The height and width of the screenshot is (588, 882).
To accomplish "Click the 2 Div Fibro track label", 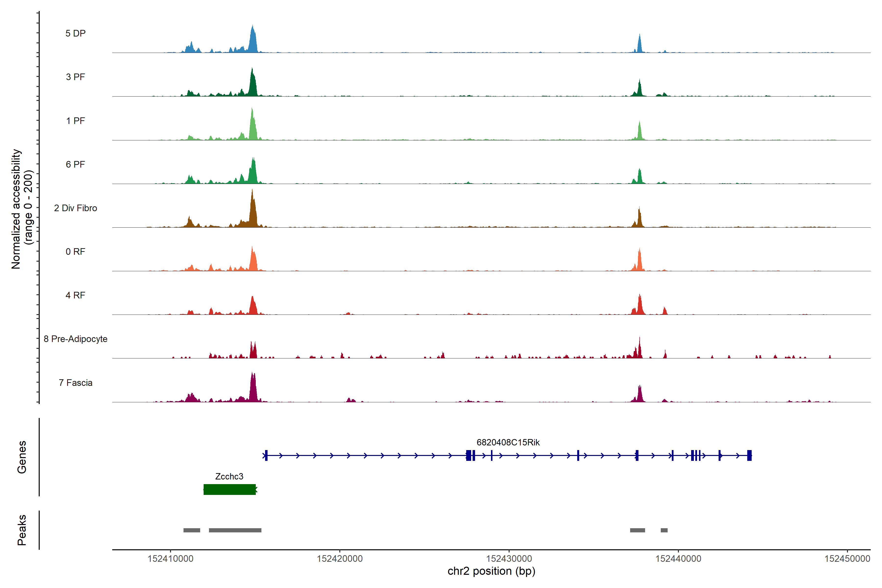I will tap(75, 208).
